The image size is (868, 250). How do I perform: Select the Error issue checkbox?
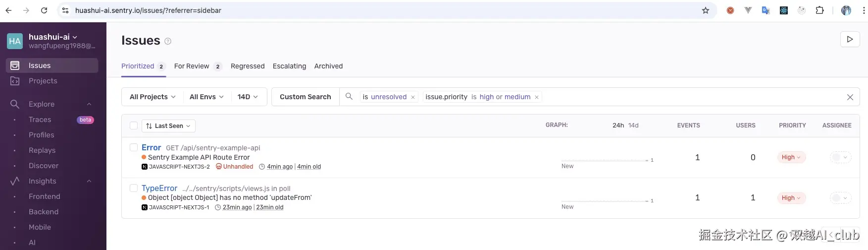point(134,147)
